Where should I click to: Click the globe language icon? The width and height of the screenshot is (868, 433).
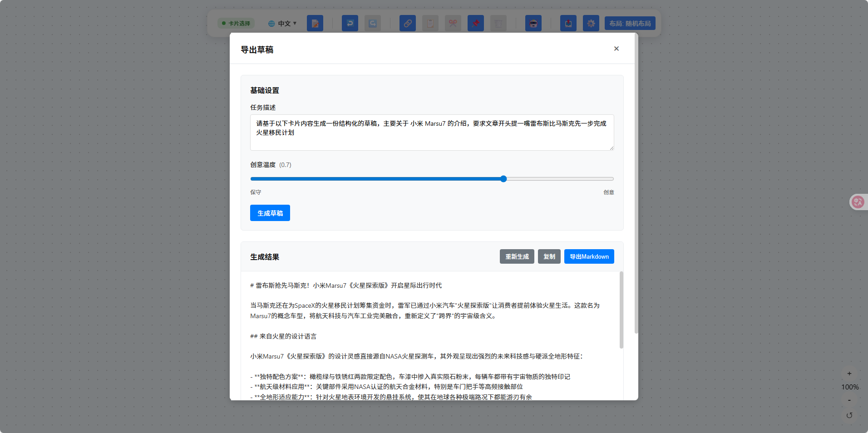coord(271,24)
